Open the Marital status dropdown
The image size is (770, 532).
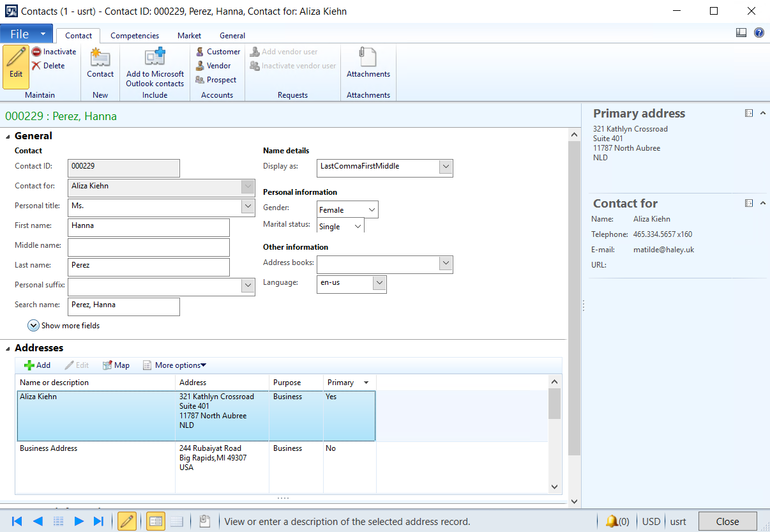(358, 226)
